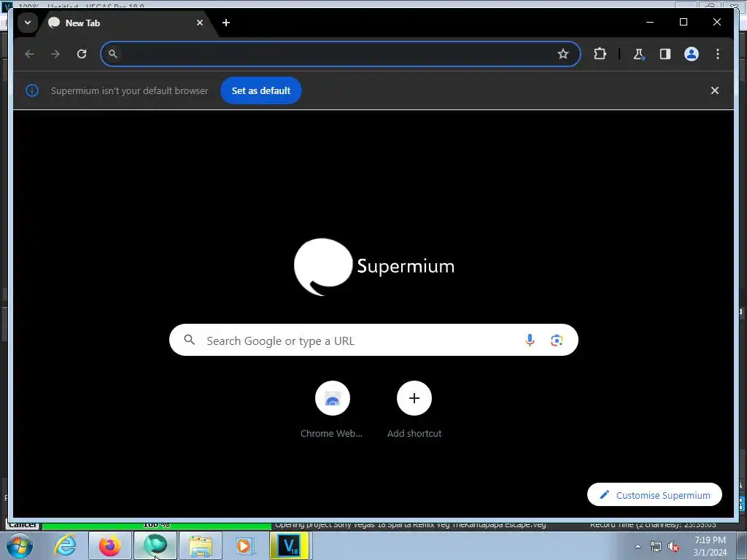
Task: Dismiss the default browser infobar
Action: [x=715, y=90]
